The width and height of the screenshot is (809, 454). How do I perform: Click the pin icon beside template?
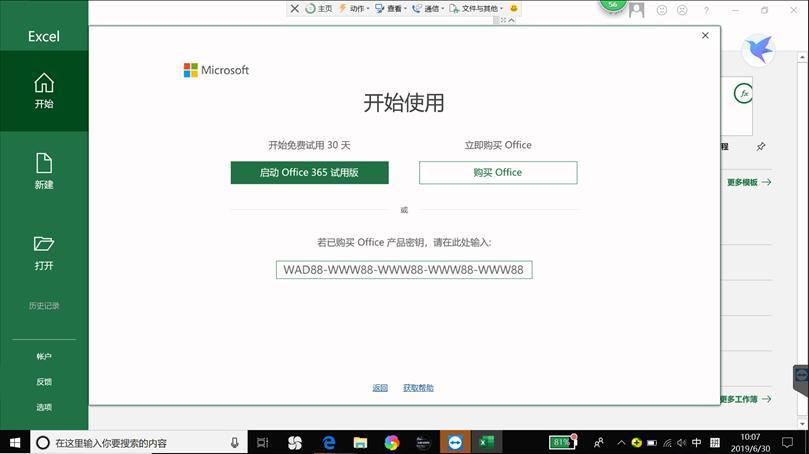[761, 147]
